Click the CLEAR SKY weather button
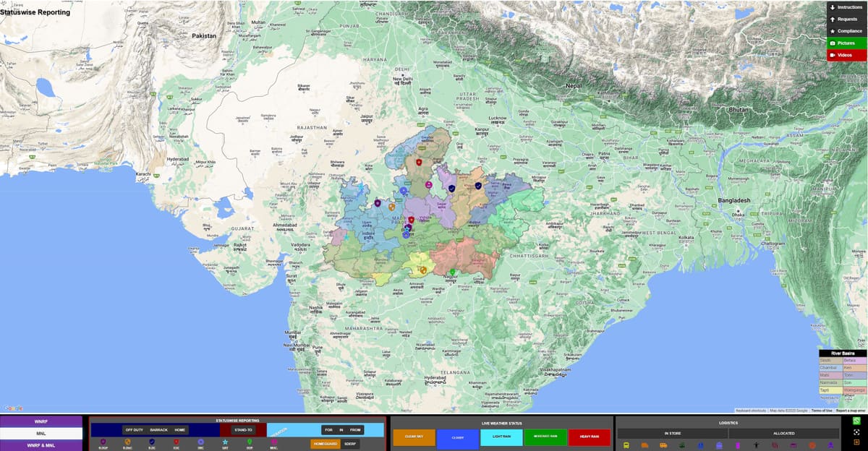This screenshot has width=868, height=451. click(x=414, y=437)
